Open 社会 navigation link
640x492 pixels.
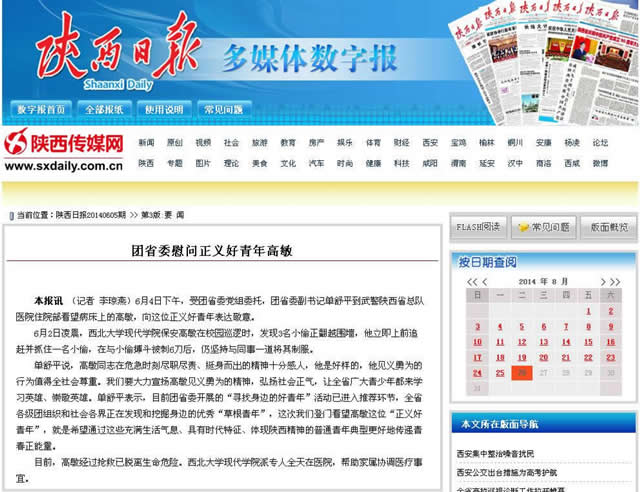(231, 142)
